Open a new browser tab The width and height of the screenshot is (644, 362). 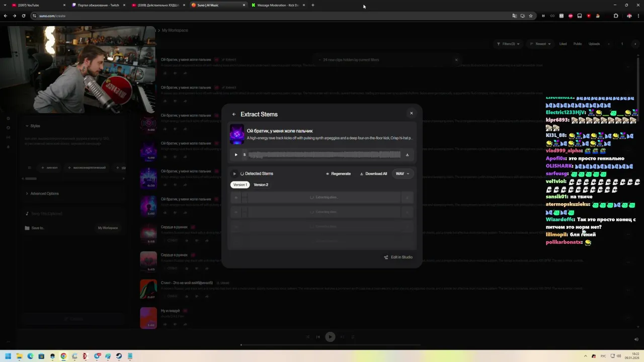click(x=312, y=5)
